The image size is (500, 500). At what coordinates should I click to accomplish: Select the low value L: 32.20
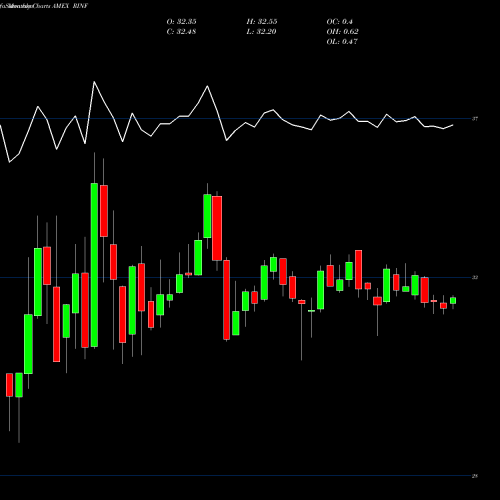pyautogui.click(x=261, y=32)
